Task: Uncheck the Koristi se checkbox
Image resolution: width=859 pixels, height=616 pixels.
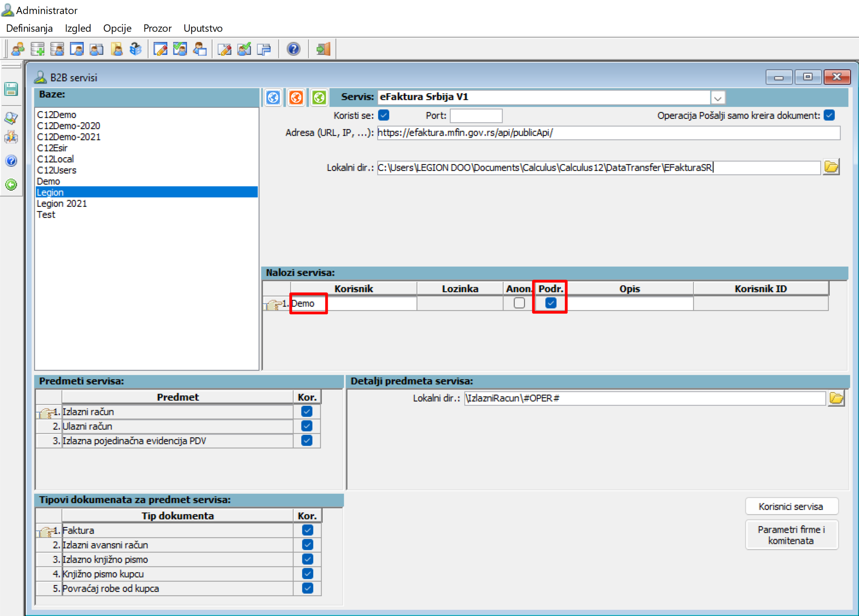Action: [384, 115]
